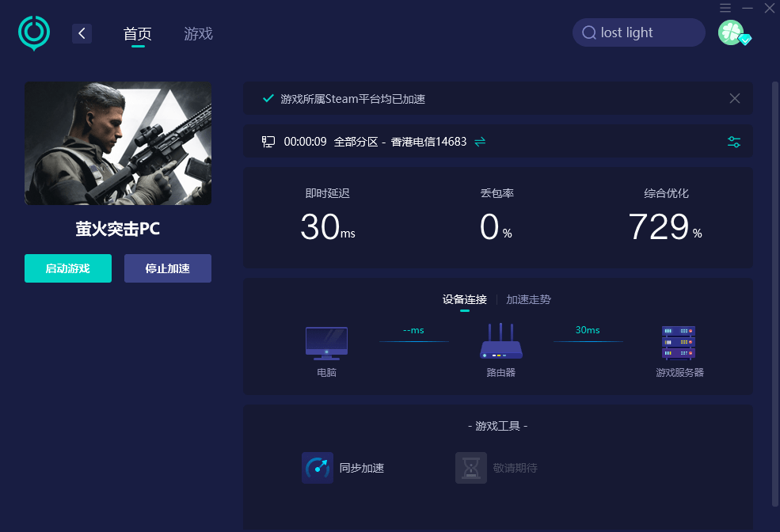The image size is (780, 532).
Task: Select the 设备连接 tab
Action: coord(465,299)
